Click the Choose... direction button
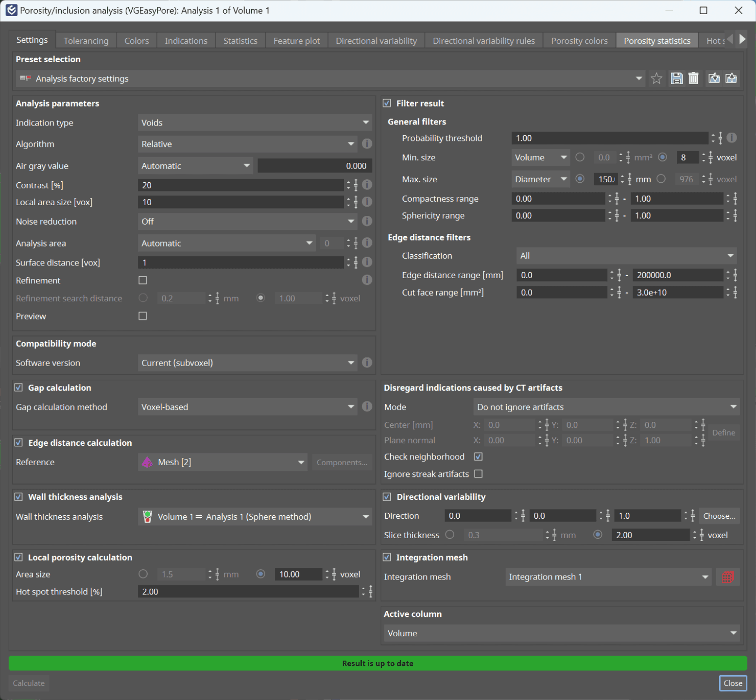 tap(719, 516)
